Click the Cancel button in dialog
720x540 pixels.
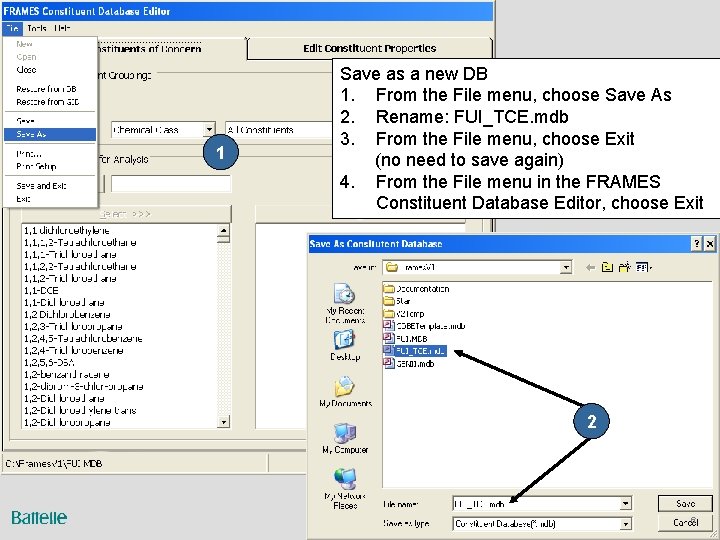pos(685,522)
